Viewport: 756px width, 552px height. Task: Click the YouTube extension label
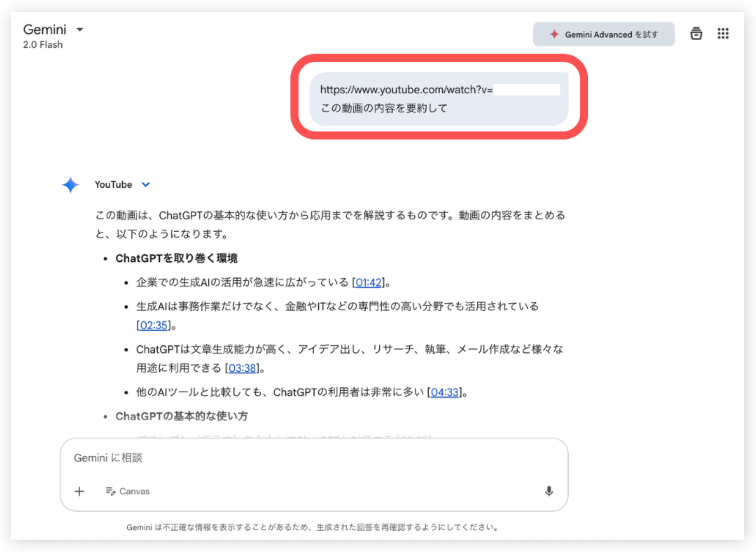coord(113,185)
